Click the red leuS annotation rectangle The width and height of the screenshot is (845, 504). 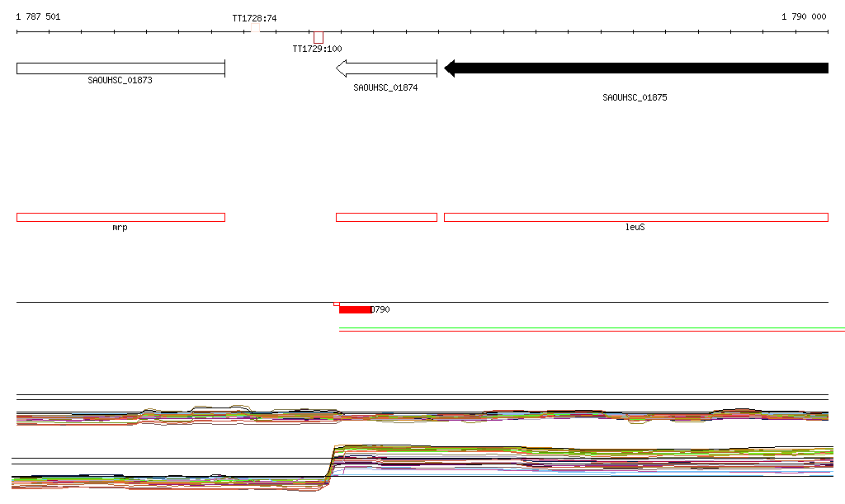pos(636,218)
